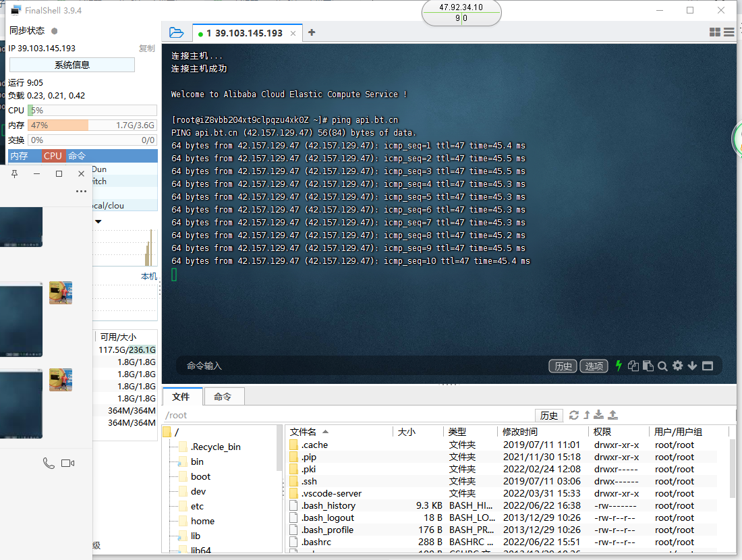
Task: Add a new tab with plus icon
Action: click(x=312, y=32)
